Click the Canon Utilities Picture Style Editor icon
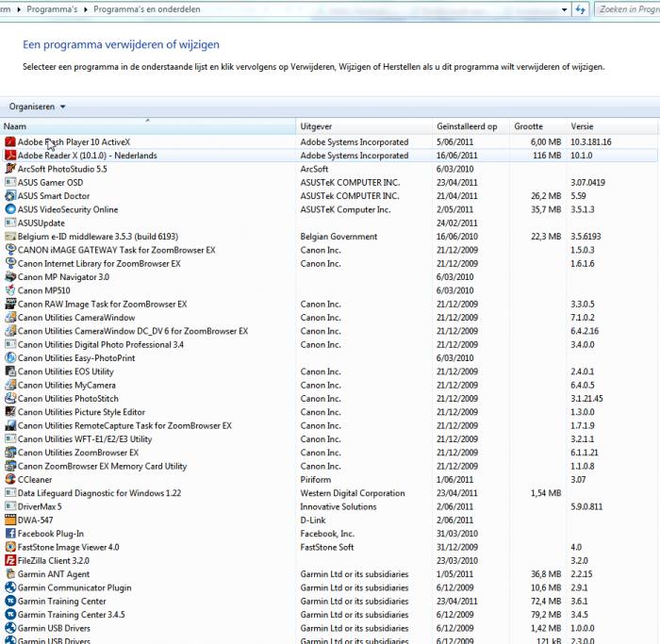The height and width of the screenshot is (644, 660). tap(10, 412)
